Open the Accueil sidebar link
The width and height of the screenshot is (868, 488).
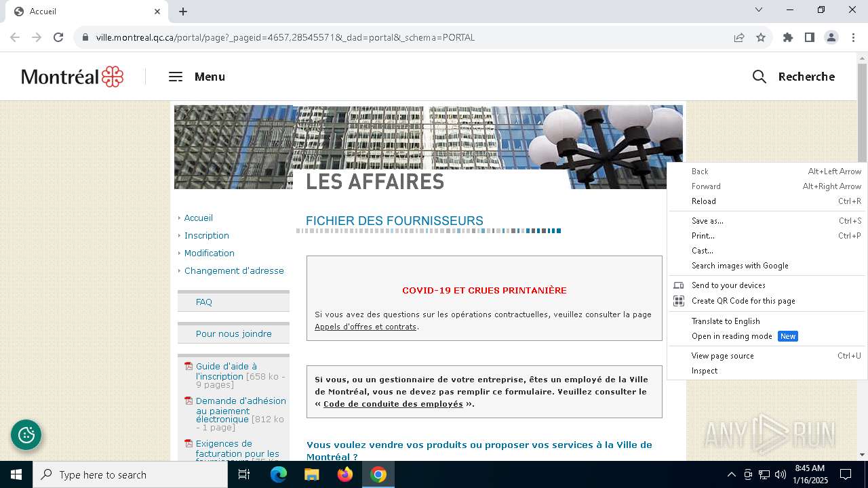tap(199, 218)
